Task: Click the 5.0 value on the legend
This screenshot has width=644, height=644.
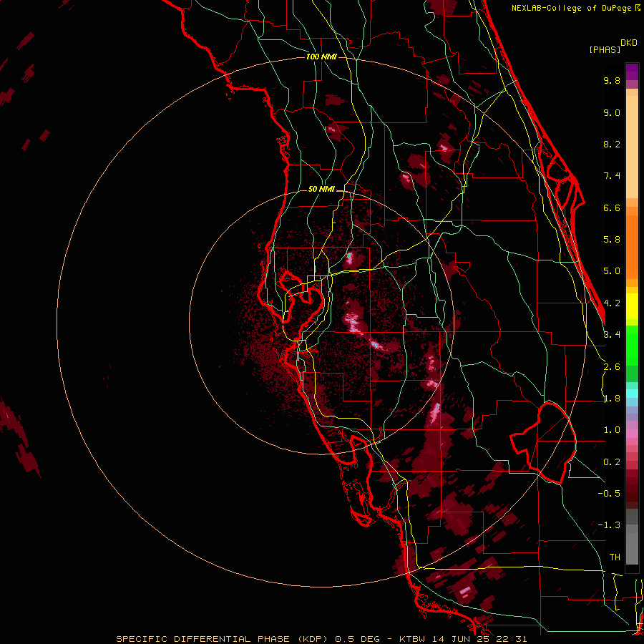Action: [x=612, y=271]
